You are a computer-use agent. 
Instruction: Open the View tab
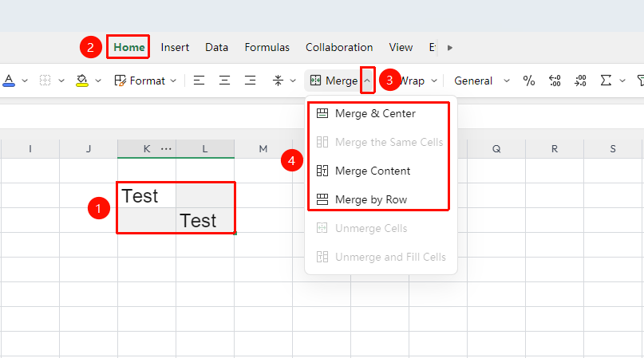pyautogui.click(x=401, y=47)
